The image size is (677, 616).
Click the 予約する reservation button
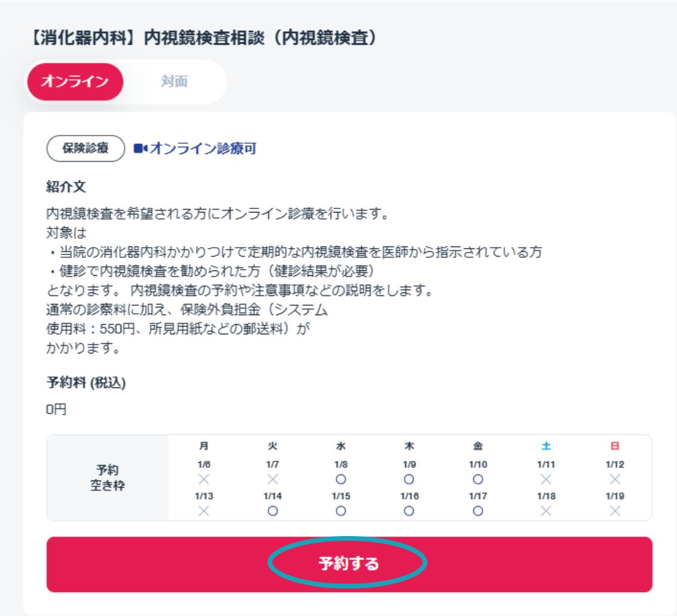point(349,564)
